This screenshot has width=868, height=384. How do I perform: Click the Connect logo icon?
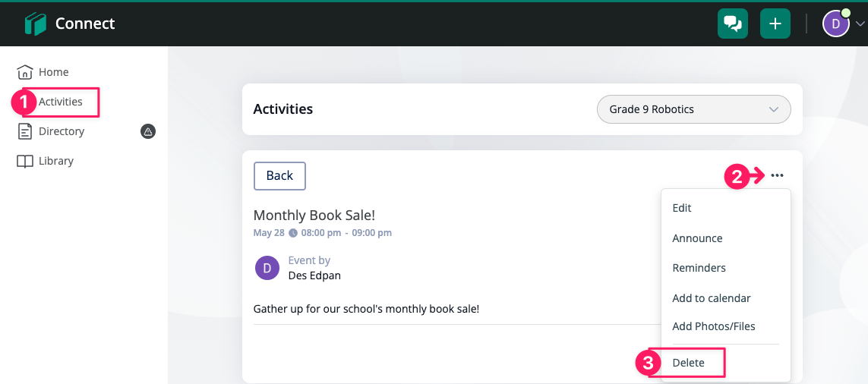[36, 24]
